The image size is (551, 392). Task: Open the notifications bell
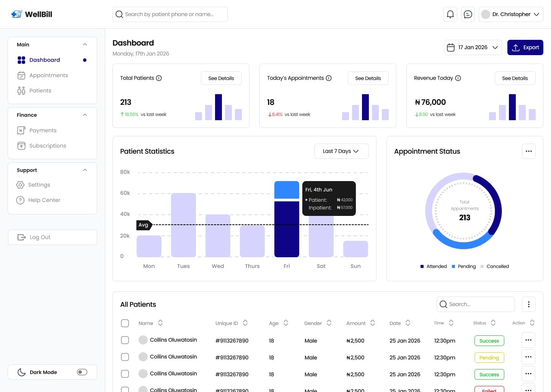[450, 14]
